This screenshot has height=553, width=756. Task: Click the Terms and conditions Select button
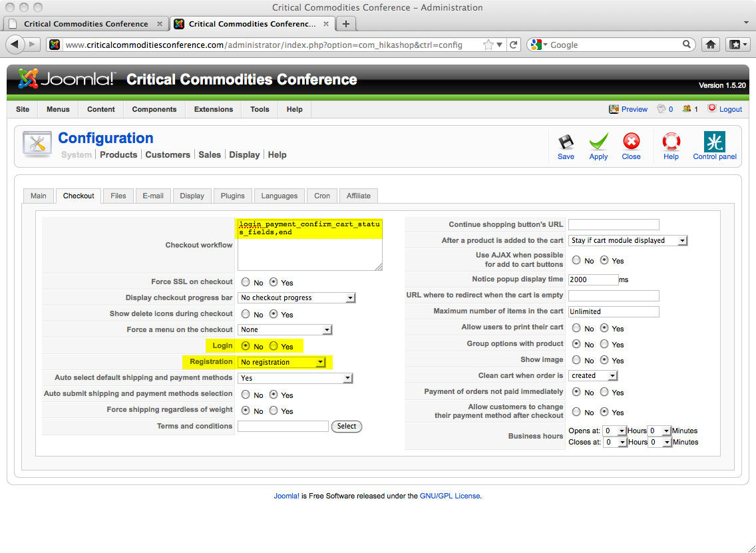click(347, 426)
